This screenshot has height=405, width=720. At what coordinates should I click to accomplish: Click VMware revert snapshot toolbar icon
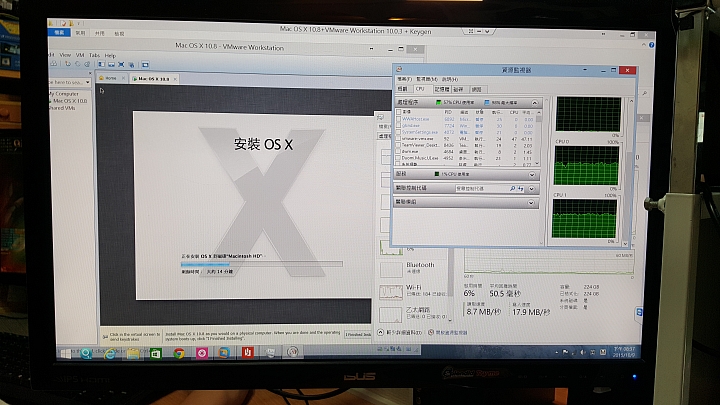(x=77, y=64)
